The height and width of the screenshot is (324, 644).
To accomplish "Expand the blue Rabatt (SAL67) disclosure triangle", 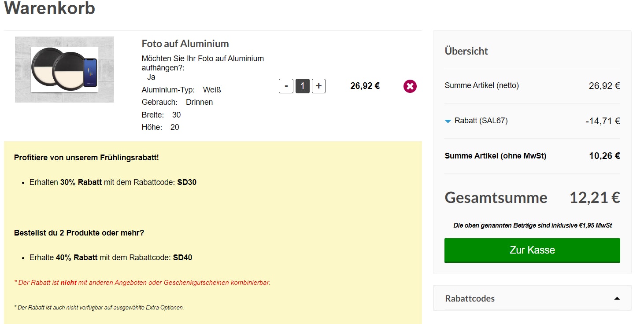I will [448, 121].
